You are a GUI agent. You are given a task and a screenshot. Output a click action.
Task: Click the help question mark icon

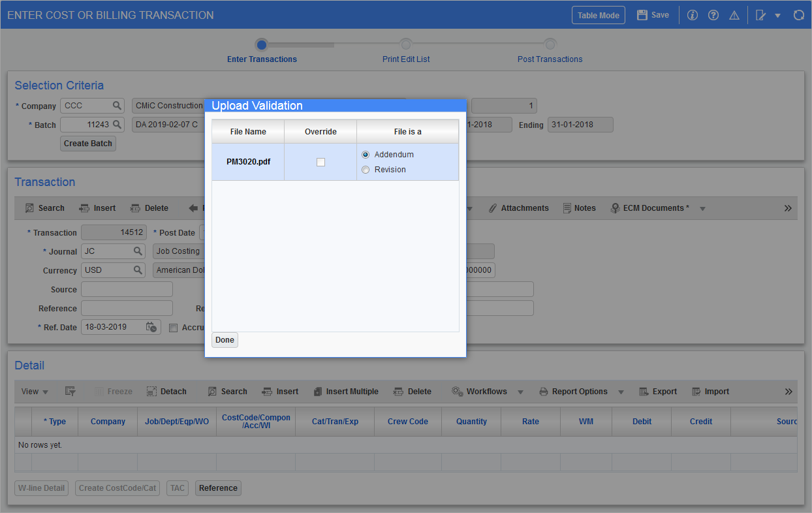pyautogui.click(x=713, y=15)
